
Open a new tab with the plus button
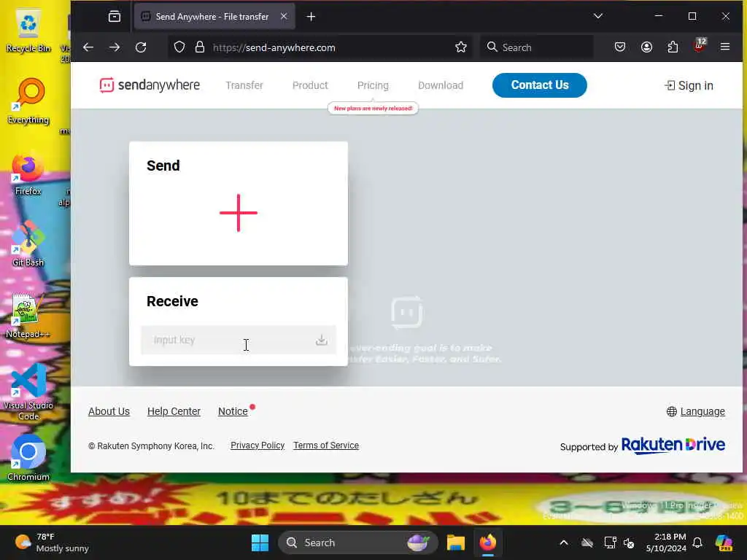[x=311, y=17]
